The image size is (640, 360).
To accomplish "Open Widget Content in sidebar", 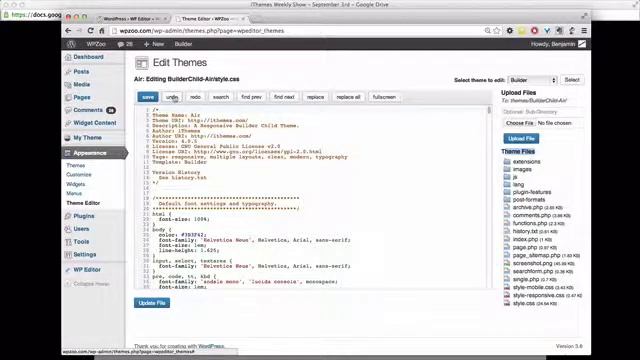I will [x=95, y=123].
